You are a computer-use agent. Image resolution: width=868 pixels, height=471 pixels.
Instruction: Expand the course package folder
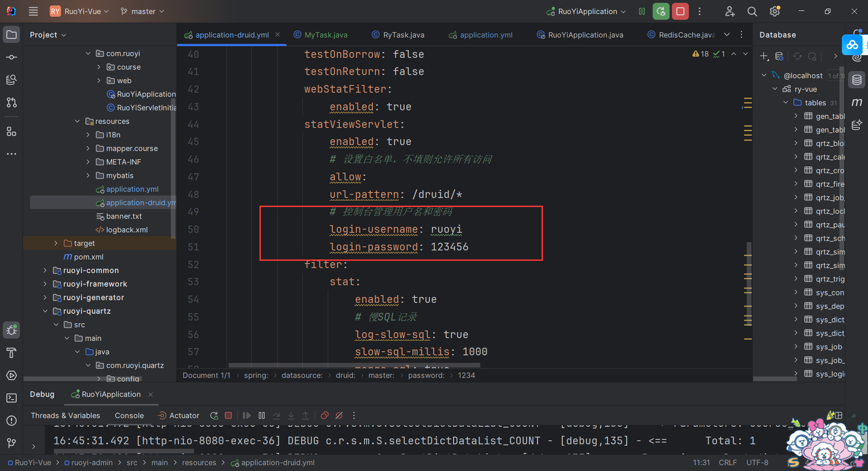(99, 67)
